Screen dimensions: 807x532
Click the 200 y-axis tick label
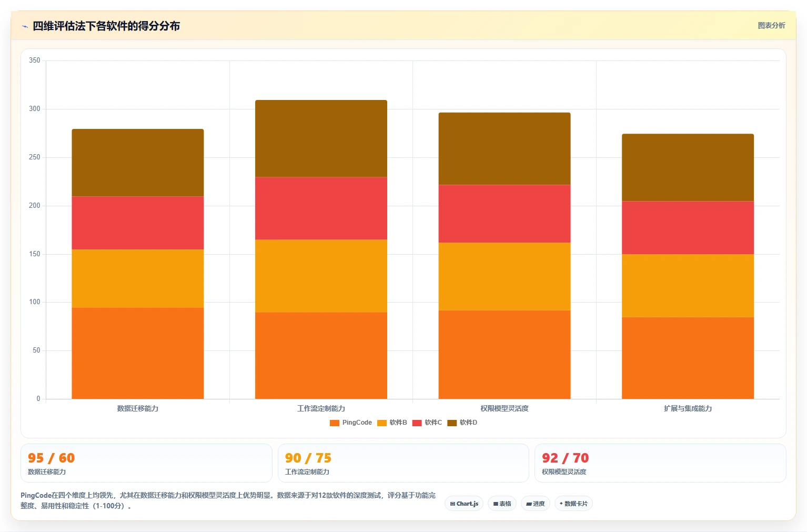[35, 206]
